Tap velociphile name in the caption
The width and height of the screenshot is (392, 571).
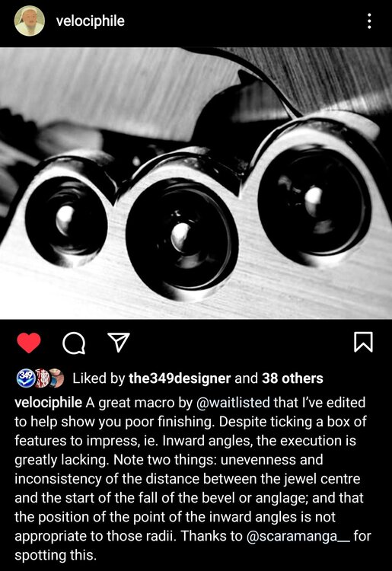48,403
